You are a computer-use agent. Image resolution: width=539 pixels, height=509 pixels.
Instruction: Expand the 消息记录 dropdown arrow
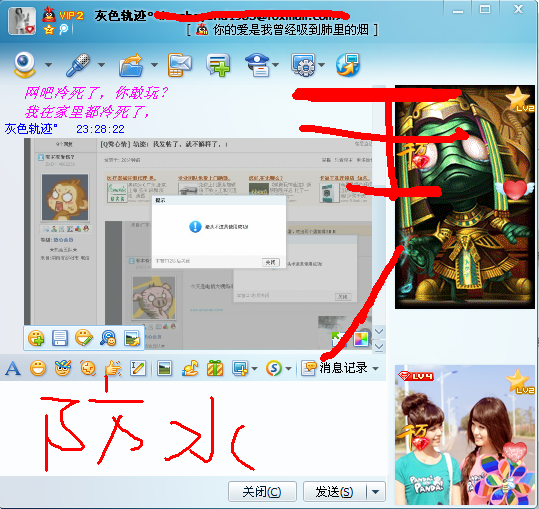376,368
